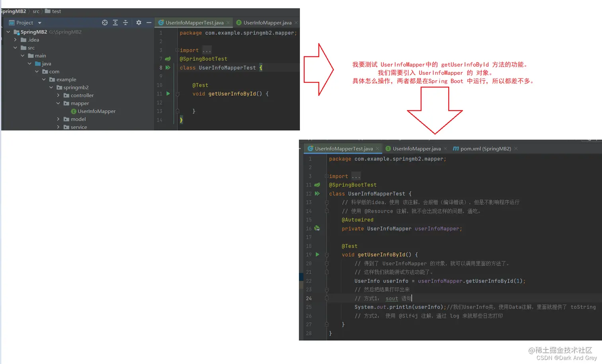Expand folded import block in lower editor
602x364 pixels.
click(x=326, y=176)
